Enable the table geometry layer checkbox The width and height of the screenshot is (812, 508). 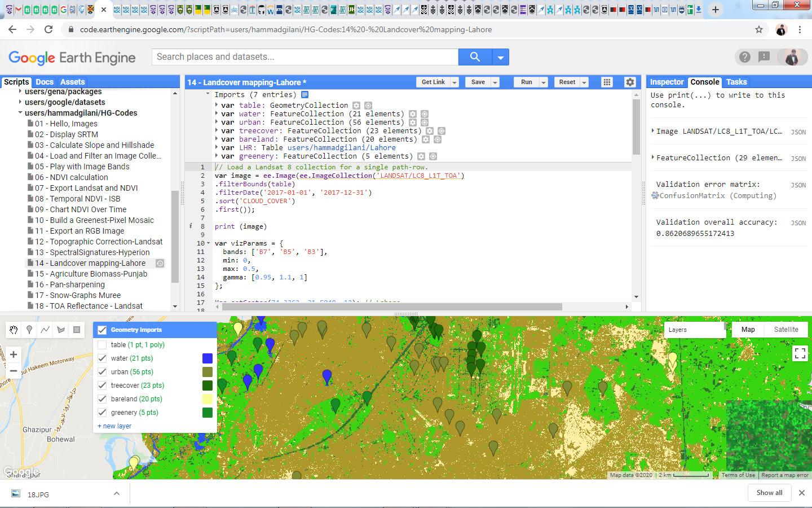click(x=102, y=345)
